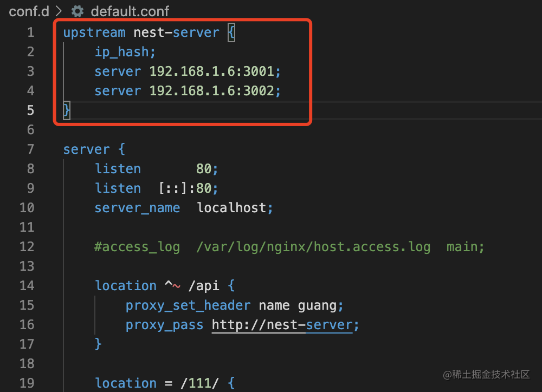Click "guang;" on line 15
The height and width of the screenshot is (392, 542).
[x=320, y=306]
